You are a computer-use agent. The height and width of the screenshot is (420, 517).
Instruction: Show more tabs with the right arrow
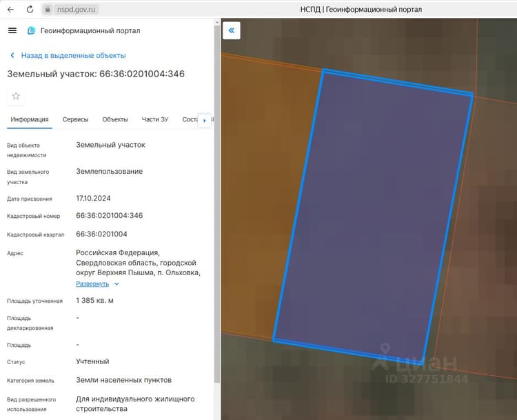[205, 120]
